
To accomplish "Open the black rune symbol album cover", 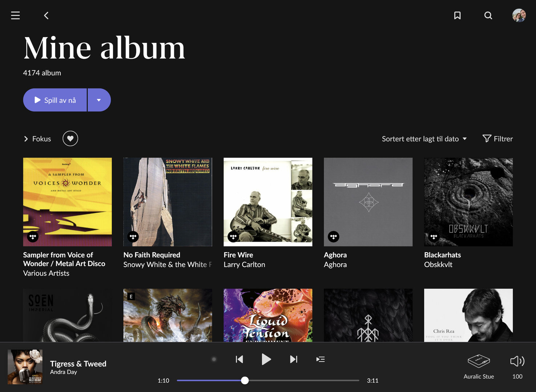I will click(368, 315).
